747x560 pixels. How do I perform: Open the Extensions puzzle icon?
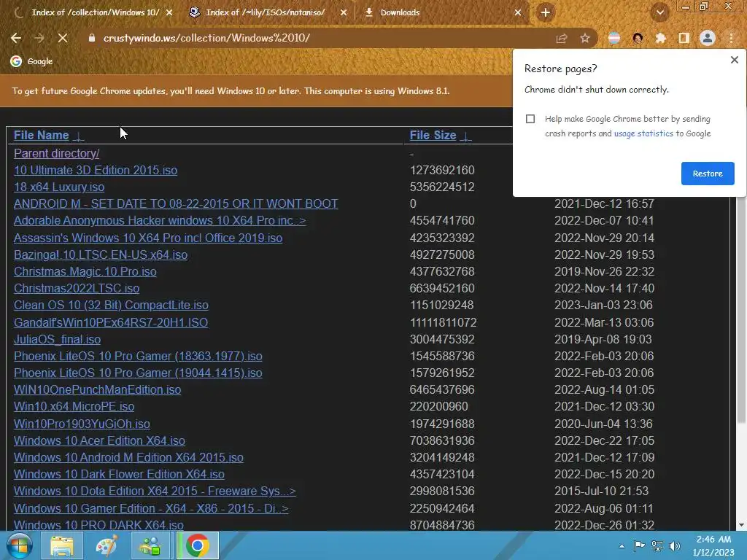(x=661, y=38)
